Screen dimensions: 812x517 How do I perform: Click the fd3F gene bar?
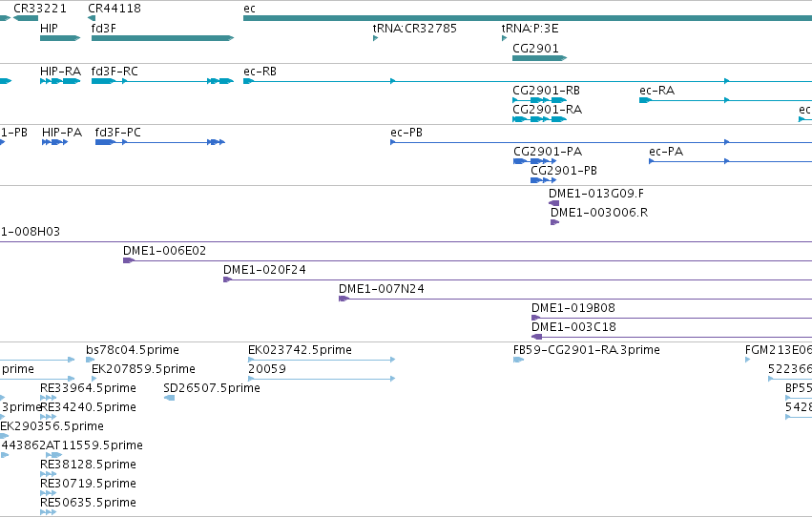(162, 38)
